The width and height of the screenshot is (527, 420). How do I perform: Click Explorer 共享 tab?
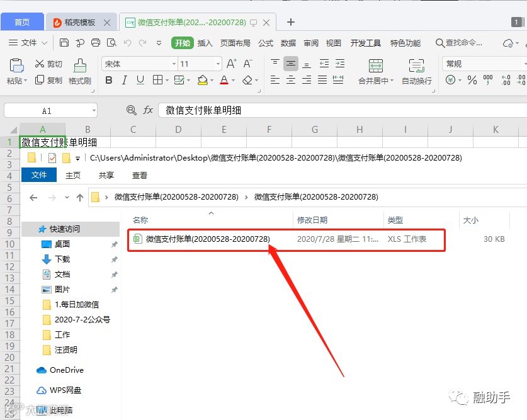click(x=106, y=175)
